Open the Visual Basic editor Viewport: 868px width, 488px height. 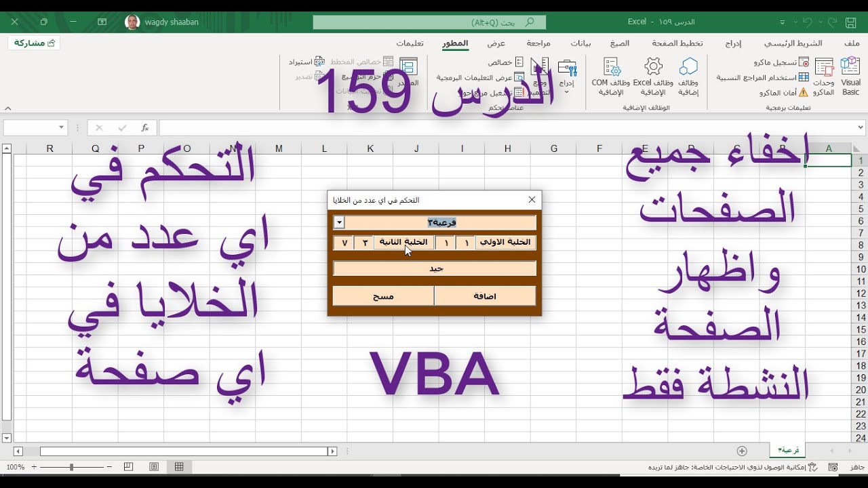click(850, 76)
